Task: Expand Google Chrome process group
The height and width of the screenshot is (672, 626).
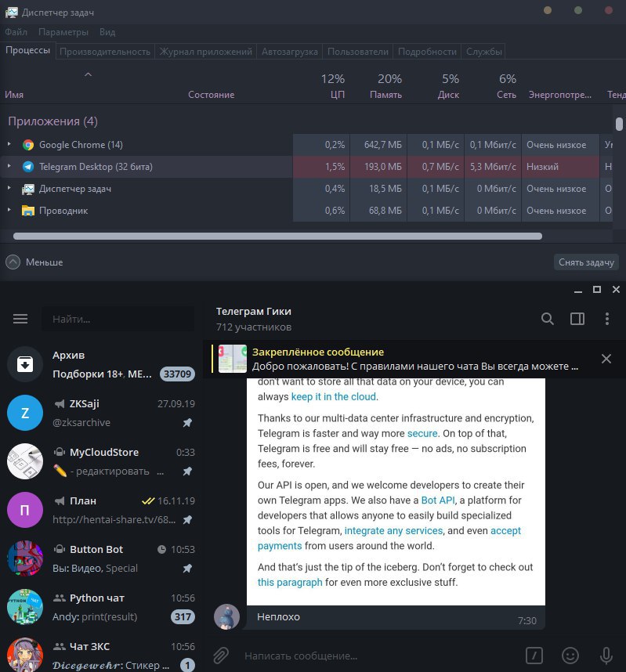Action: pyautogui.click(x=9, y=144)
